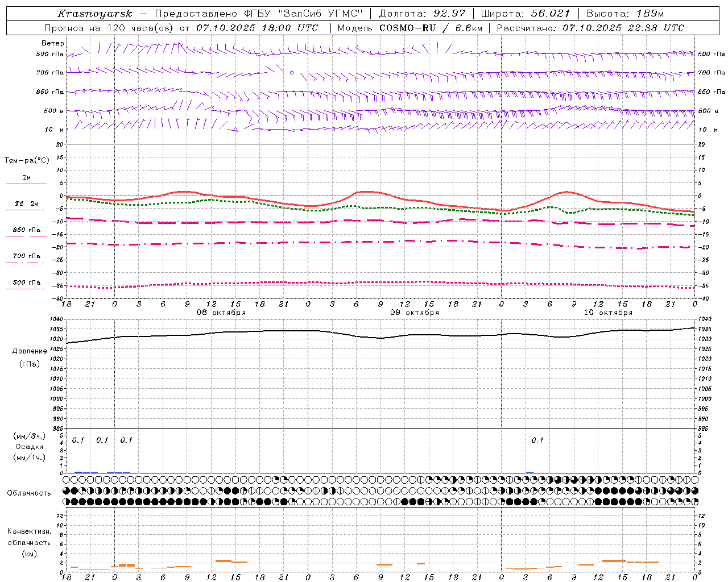Screen dimensions: 728x582
Task: Click the 2м temperature legend entry
Action: [x=26, y=178]
